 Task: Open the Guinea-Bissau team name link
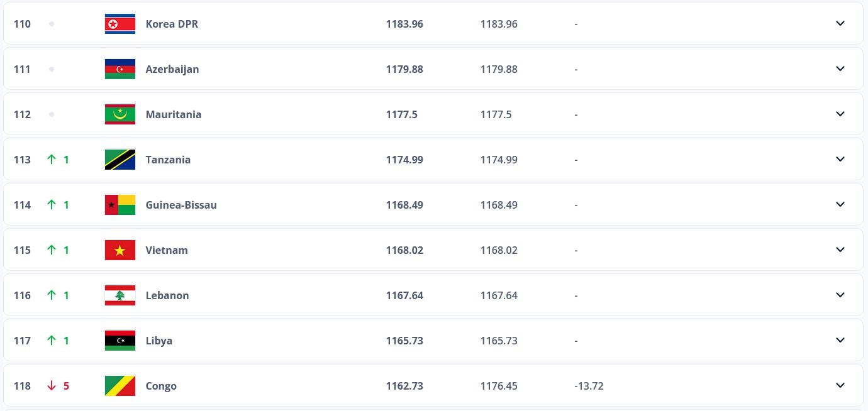(181, 205)
